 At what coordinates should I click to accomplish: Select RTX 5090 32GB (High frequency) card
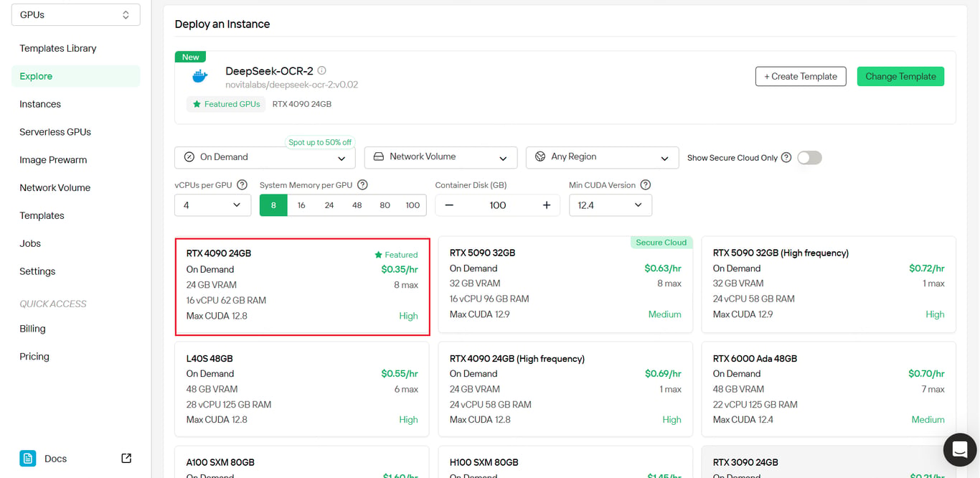click(x=829, y=284)
